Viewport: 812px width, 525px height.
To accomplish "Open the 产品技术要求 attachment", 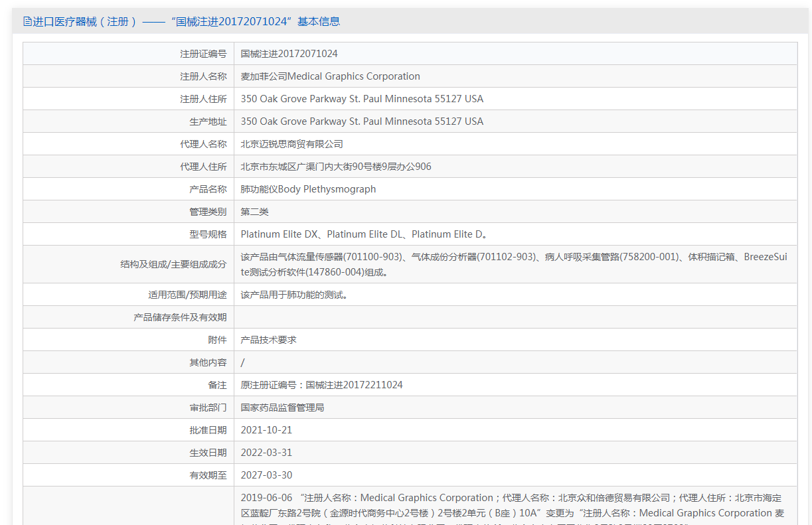I will [x=268, y=340].
